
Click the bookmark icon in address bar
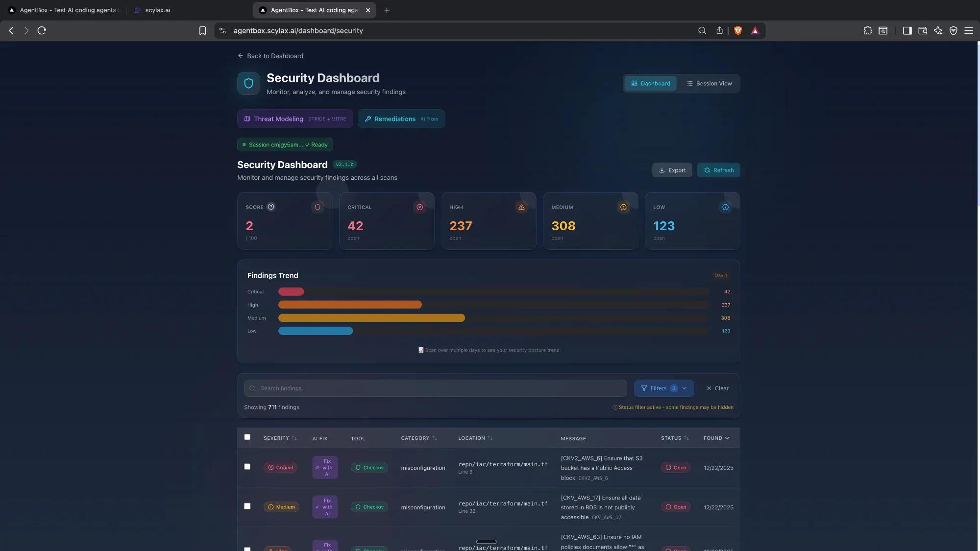point(202,30)
